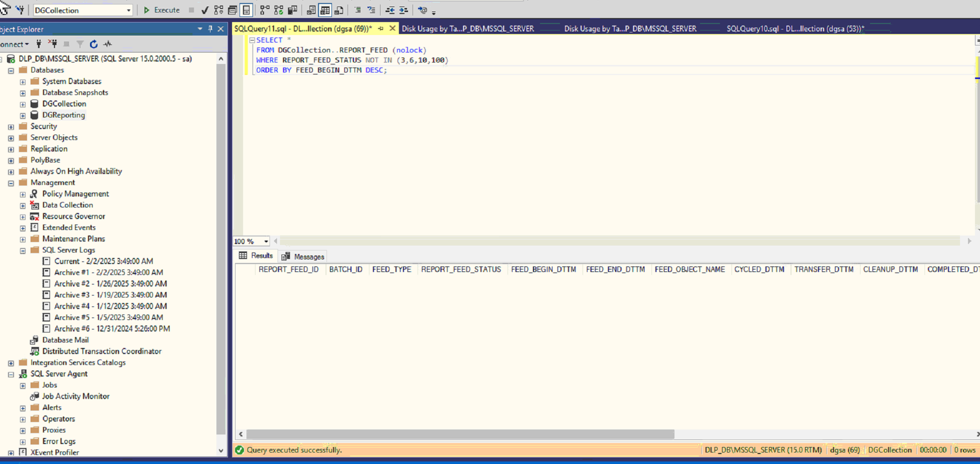Click the Results to File icon
The width and height of the screenshot is (980, 464).
[339, 10]
